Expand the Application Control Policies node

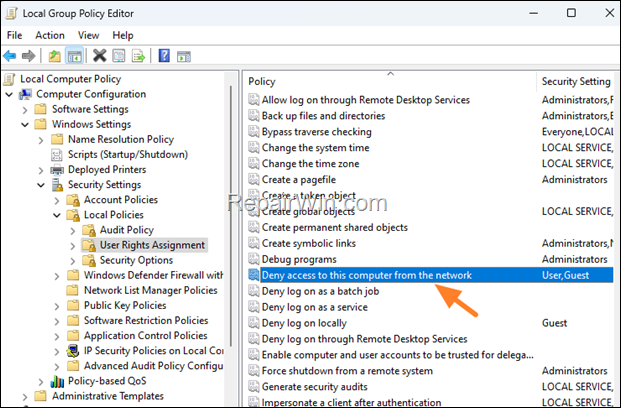[x=57, y=336]
